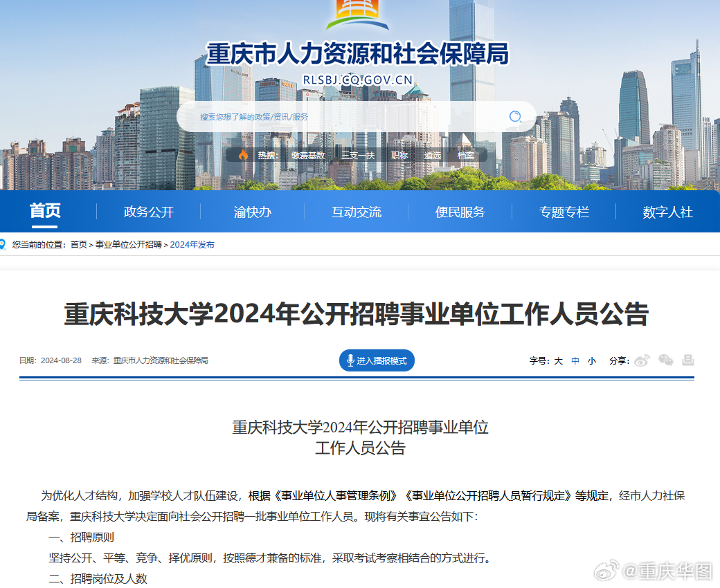This screenshot has height=588, width=720.
Task: Click the article headline 重庆科技大学2024年公开招聘事业单位工作人员公告
Action: pyautogui.click(x=357, y=314)
